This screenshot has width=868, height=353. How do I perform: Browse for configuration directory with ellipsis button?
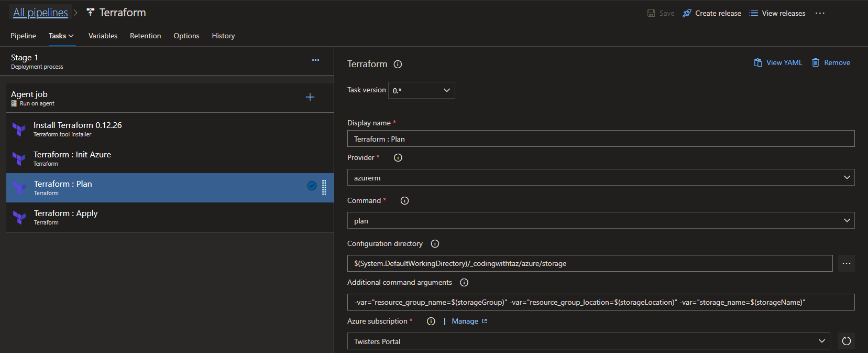[x=846, y=263]
